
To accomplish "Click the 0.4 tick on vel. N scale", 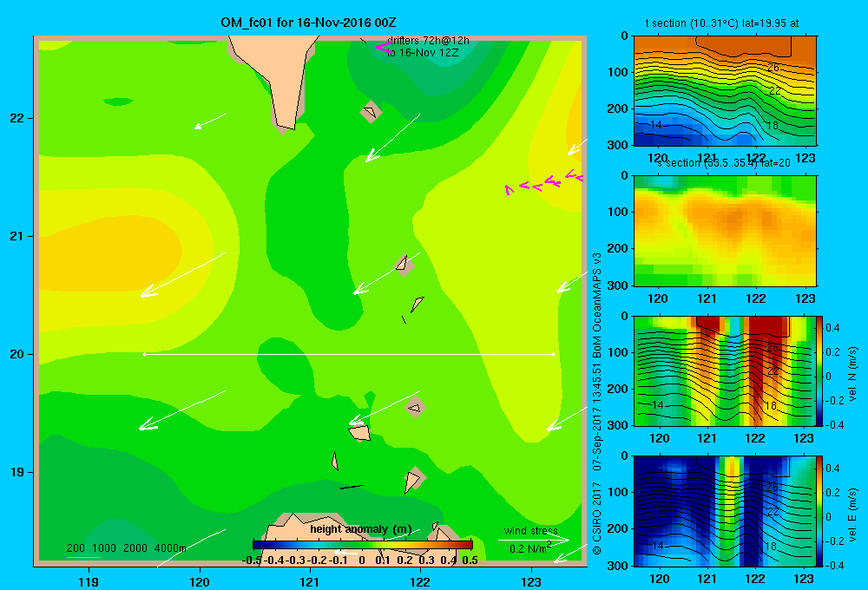I will [x=832, y=328].
